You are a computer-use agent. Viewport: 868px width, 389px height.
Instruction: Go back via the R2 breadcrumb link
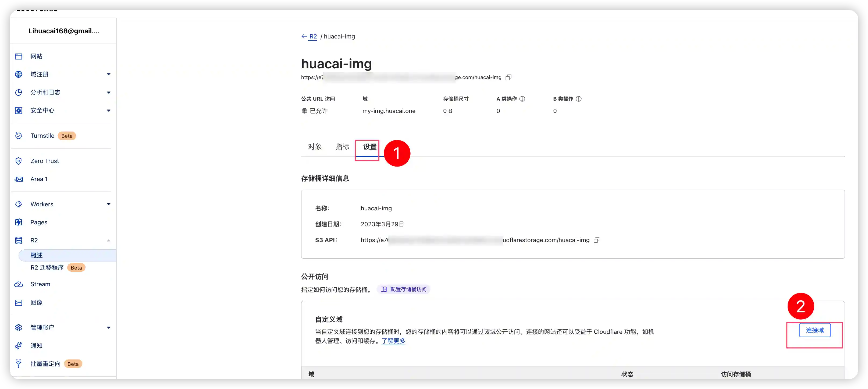313,36
